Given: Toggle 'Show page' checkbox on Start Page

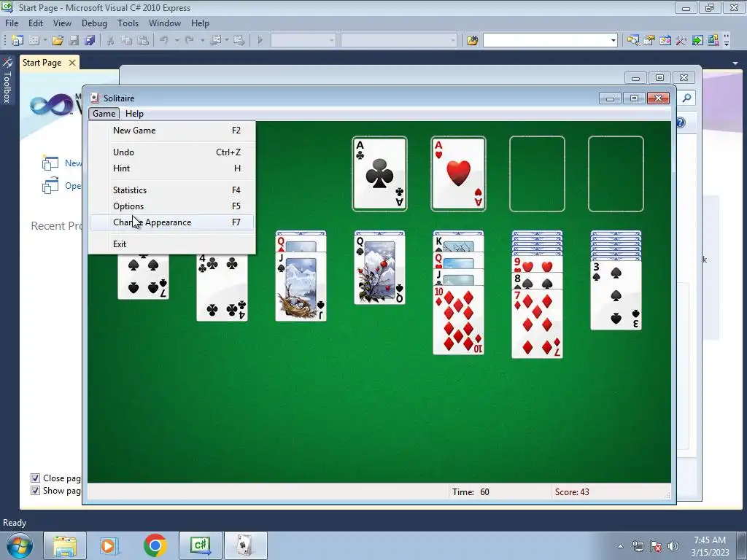Looking at the screenshot, I should click(x=35, y=491).
